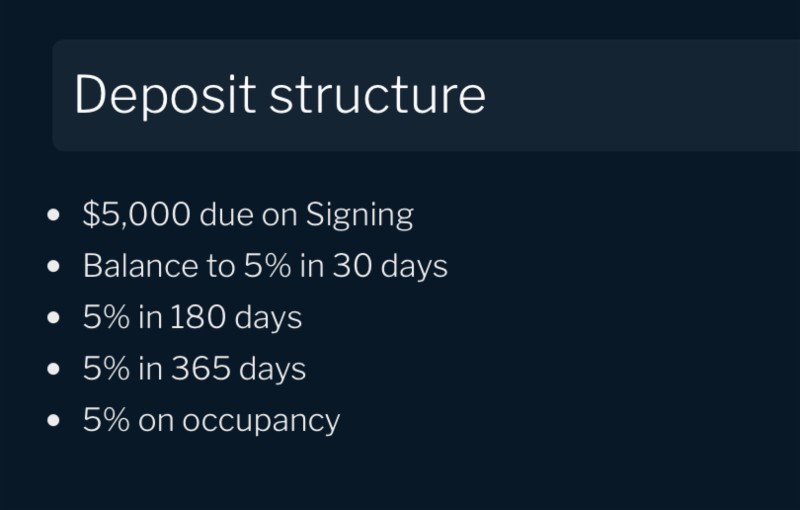Click the word "occupancy" in the last bullet
The image size is (800, 510).
pos(261,422)
